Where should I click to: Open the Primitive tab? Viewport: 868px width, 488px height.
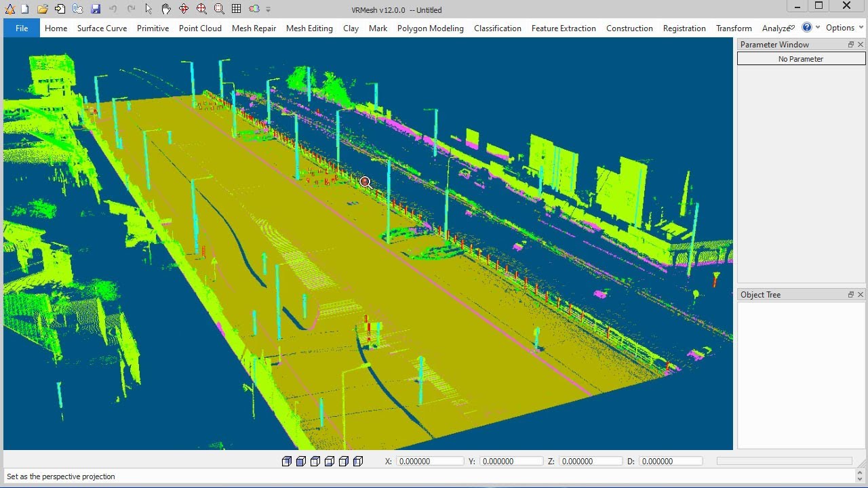(153, 28)
